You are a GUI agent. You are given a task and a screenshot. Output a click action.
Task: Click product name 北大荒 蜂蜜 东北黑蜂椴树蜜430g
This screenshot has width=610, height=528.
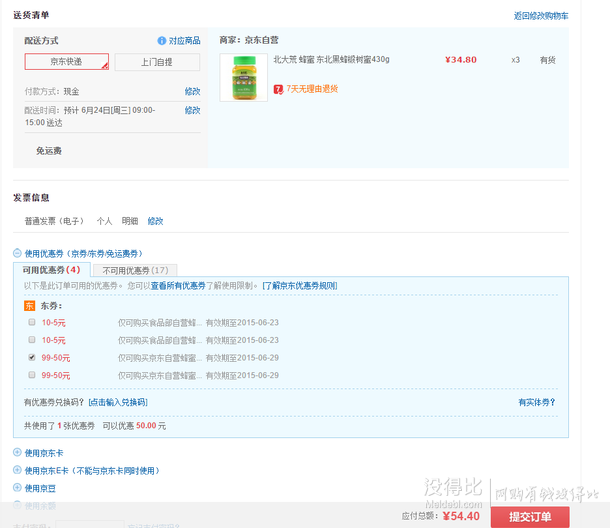[x=331, y=60]
